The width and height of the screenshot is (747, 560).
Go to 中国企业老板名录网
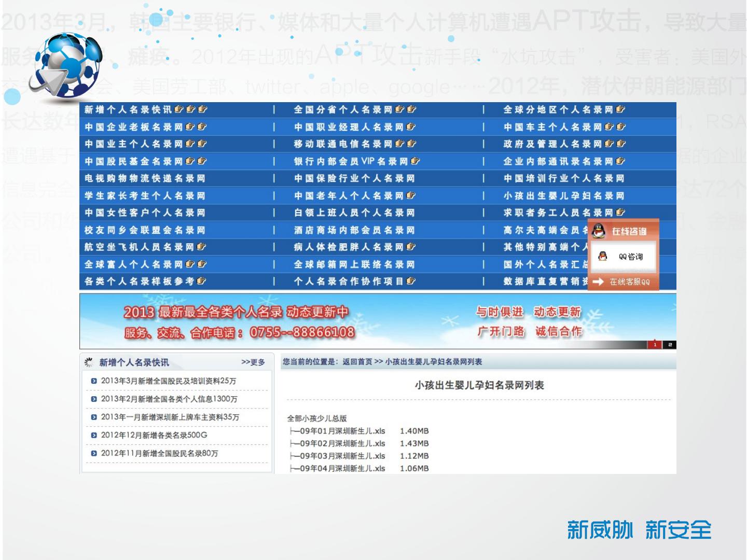(134, 127)
